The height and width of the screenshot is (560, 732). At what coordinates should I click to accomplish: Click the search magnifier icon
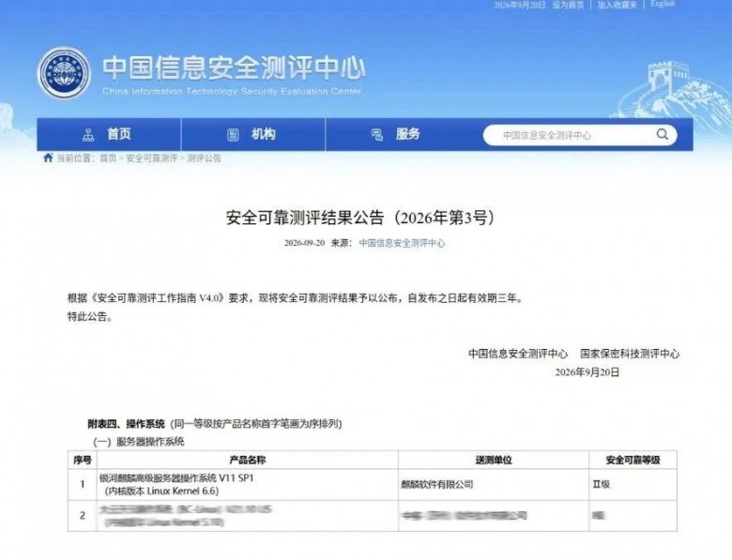662,135
